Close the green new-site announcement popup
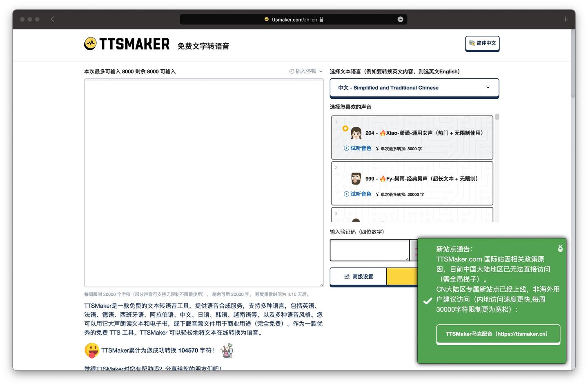Screen dimensions: 588x386 pos(560,248)
